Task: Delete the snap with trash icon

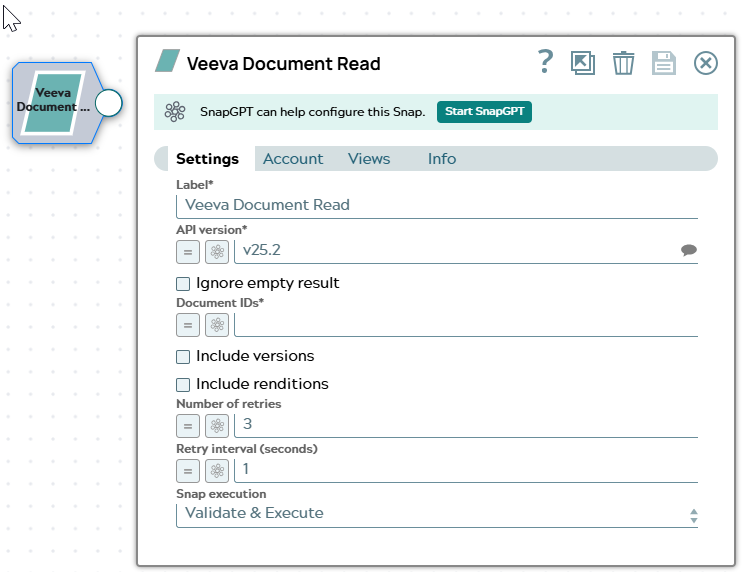Action: 623,63
